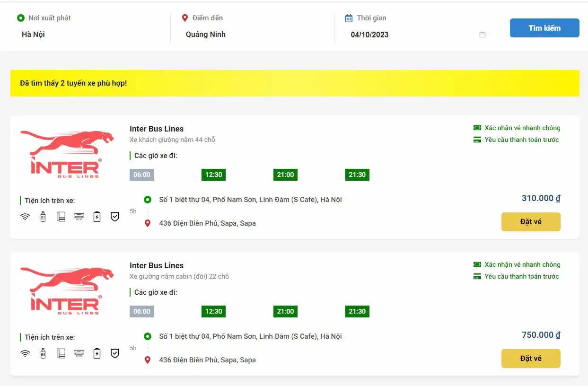Screen dimensions: 588x386
Task: Click the water bottle icon in first result
Action: point(43,217)
